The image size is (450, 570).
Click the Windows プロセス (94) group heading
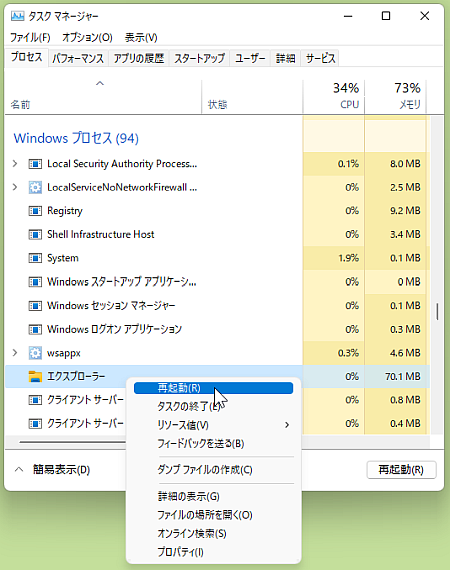tap(76, 138)
